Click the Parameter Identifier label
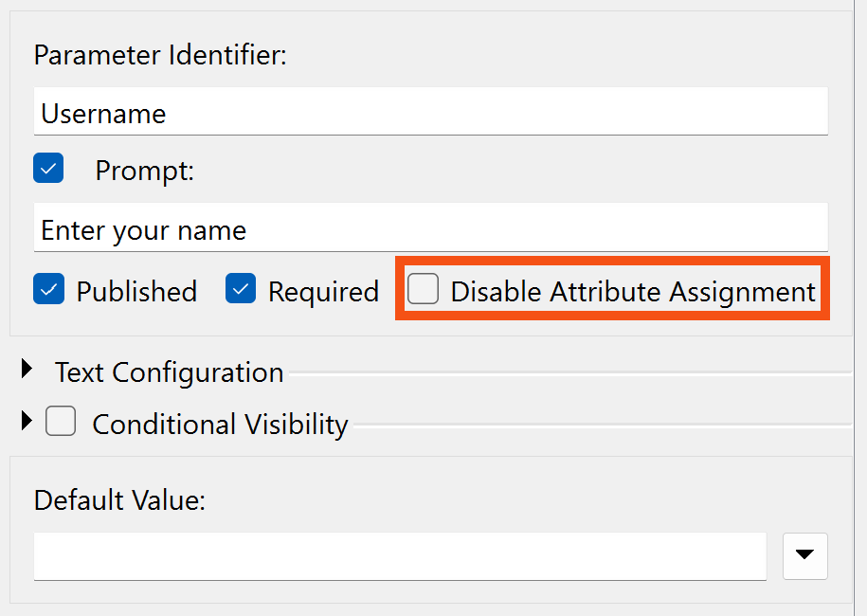This screenshot has width=867, height=616. coord(160,55)
